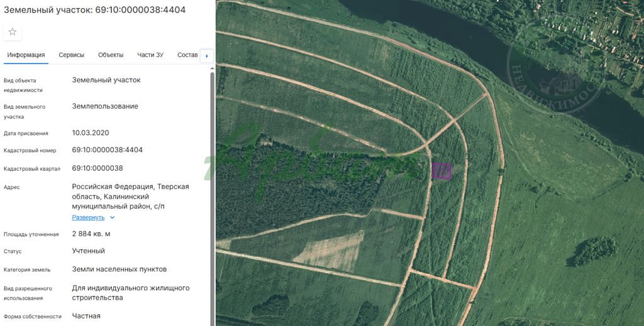Open the Объекты tab
The width and height of the screenshot is (644, 326).
point(111,55)
